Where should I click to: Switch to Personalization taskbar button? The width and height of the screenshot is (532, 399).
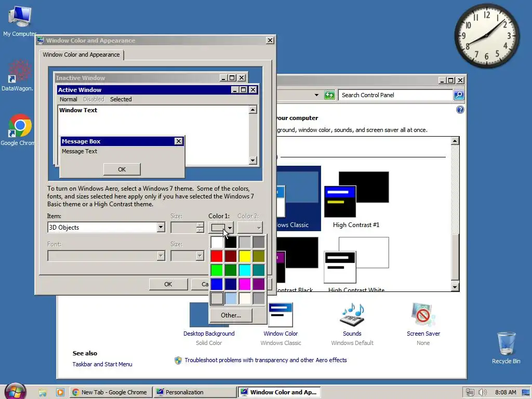click(194, 392)
